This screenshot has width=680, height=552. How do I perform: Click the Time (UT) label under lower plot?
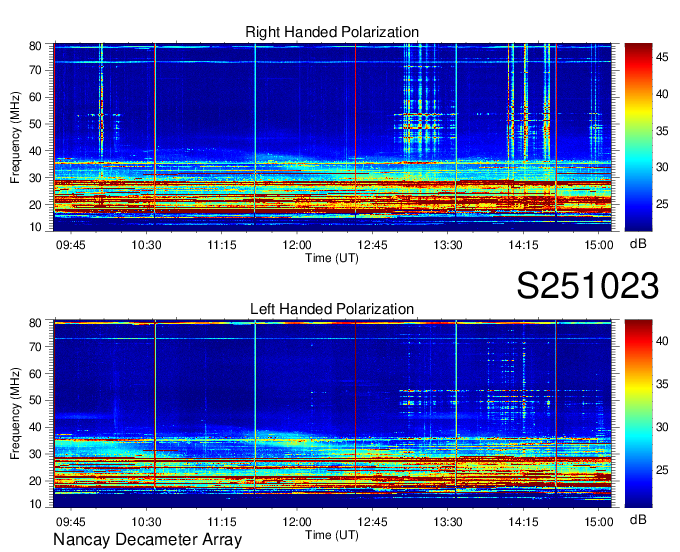point(332,534)
